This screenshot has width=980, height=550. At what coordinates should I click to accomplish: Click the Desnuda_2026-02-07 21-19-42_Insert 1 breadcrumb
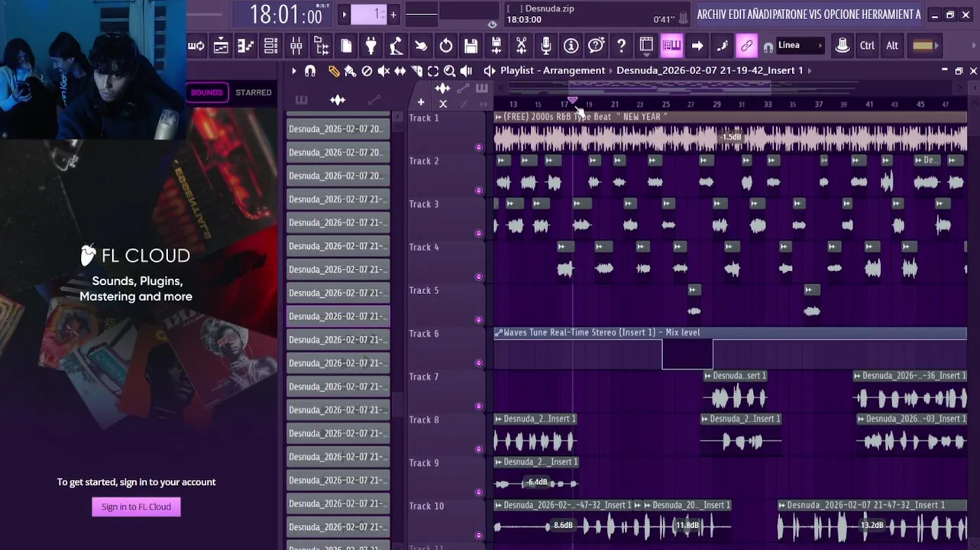[x=710, y=70]
